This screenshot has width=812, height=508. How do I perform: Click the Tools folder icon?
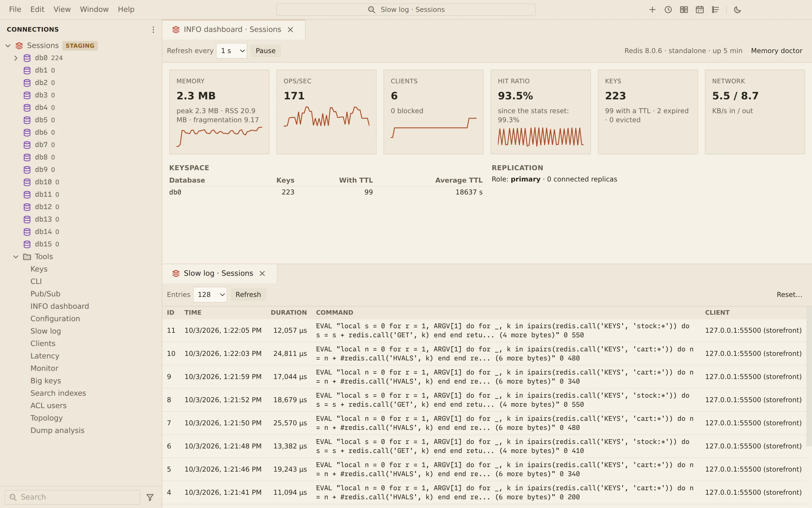click(27, 257)
